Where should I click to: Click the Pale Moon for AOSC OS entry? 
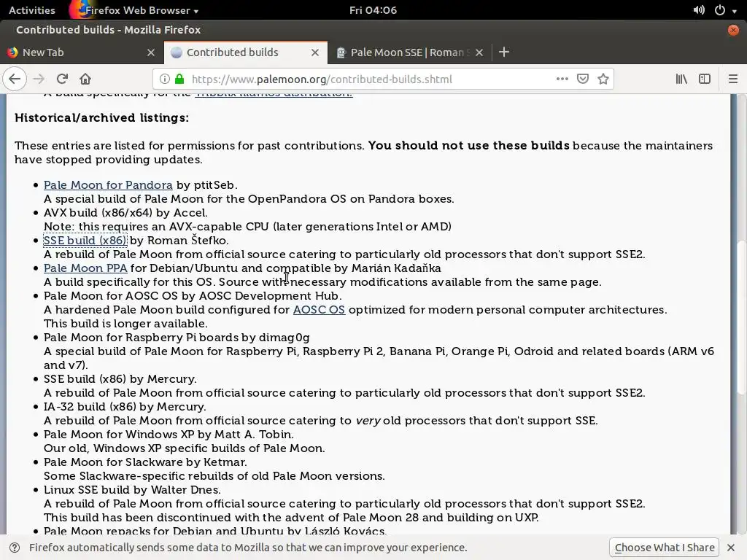[x=193, y=296]
